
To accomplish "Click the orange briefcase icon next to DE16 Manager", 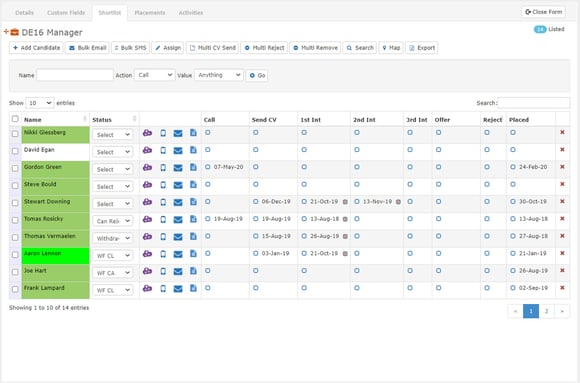I will (14, 32).
